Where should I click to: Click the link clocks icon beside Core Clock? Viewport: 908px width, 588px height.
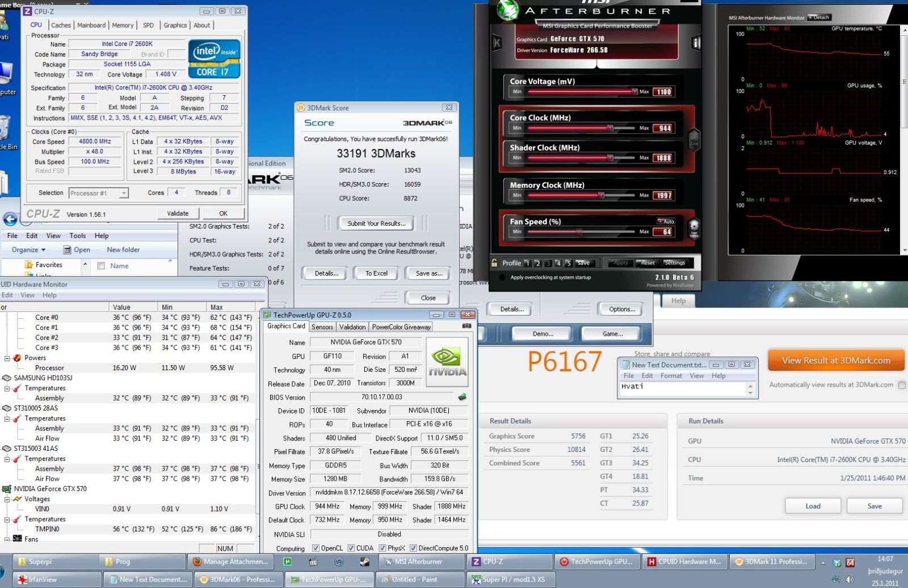[x=693, y=138]
